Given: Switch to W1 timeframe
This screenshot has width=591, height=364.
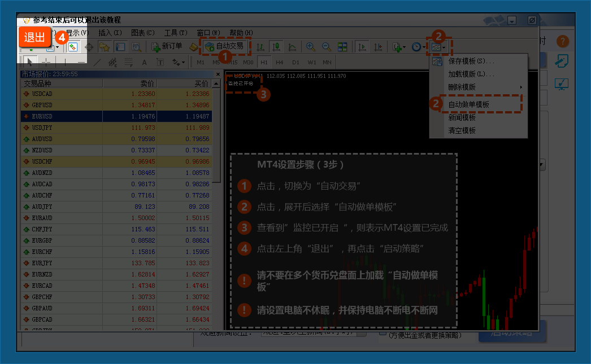Looking at the screenshot, I should 312,62.
